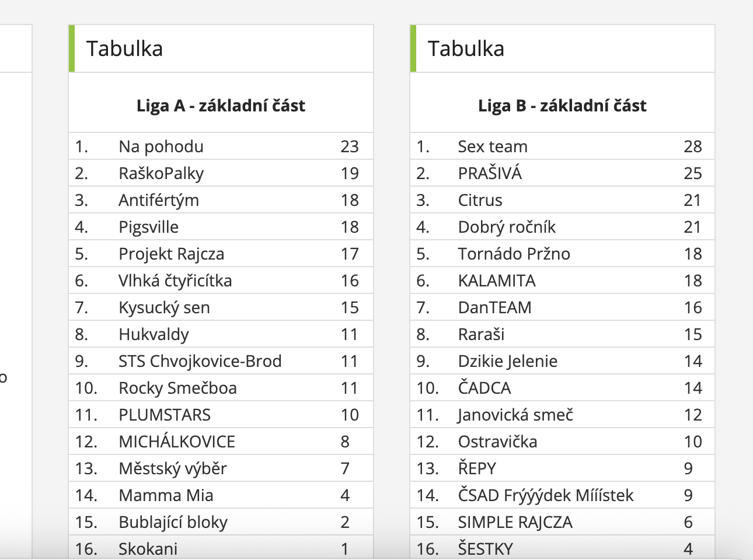Image resolution: width=753 pixels, height=560 pixels.
Task: Click on Dzikie Jelenie team
Action: [x=507, y=361]
